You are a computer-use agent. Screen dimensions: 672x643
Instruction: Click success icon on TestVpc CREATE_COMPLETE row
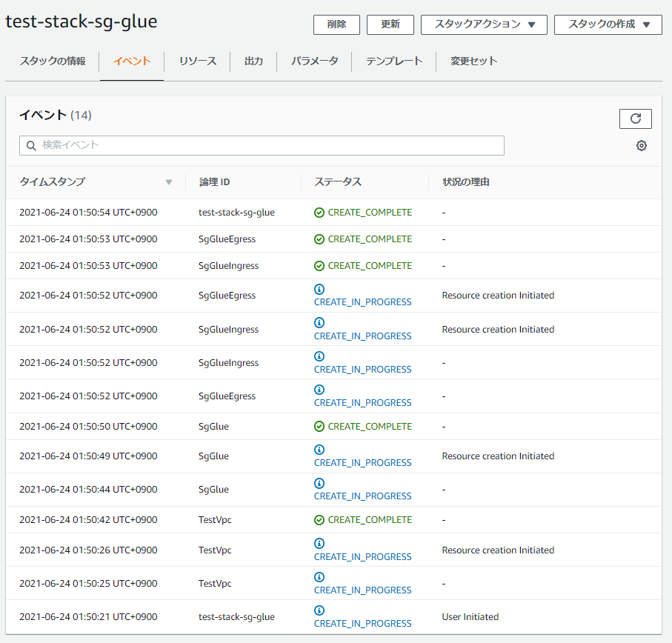(x=319, y=519)
